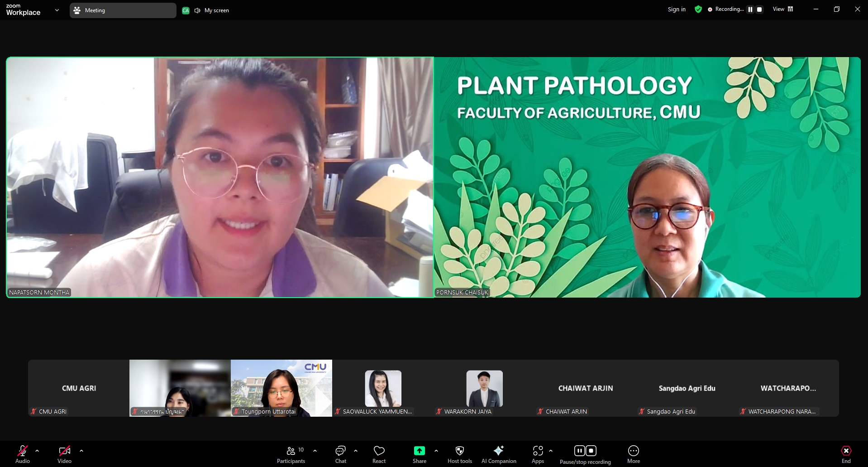The height and width of the screenshot is (467, 868).
Task: Select the Meeting tab
Action: coord(123,10)
